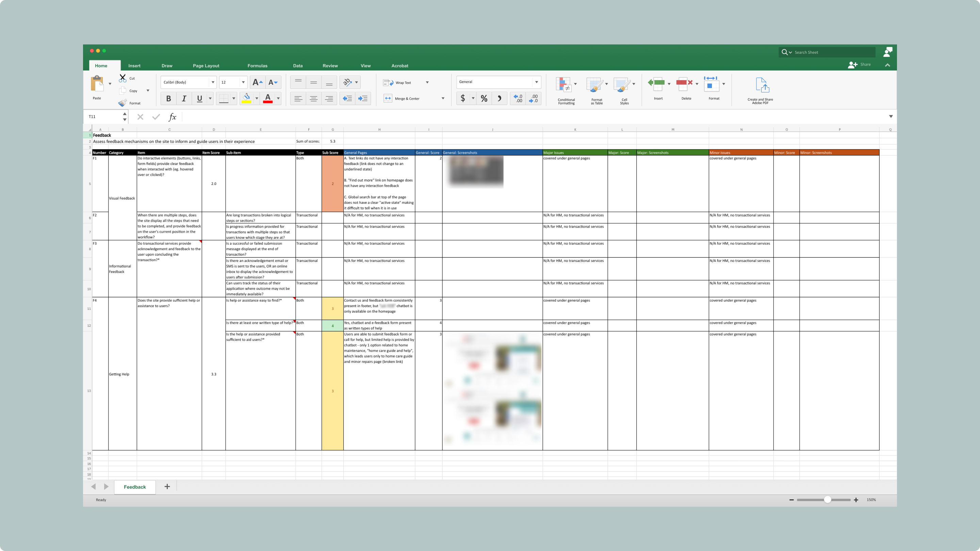Click the increase indent icon

point(363,99)
